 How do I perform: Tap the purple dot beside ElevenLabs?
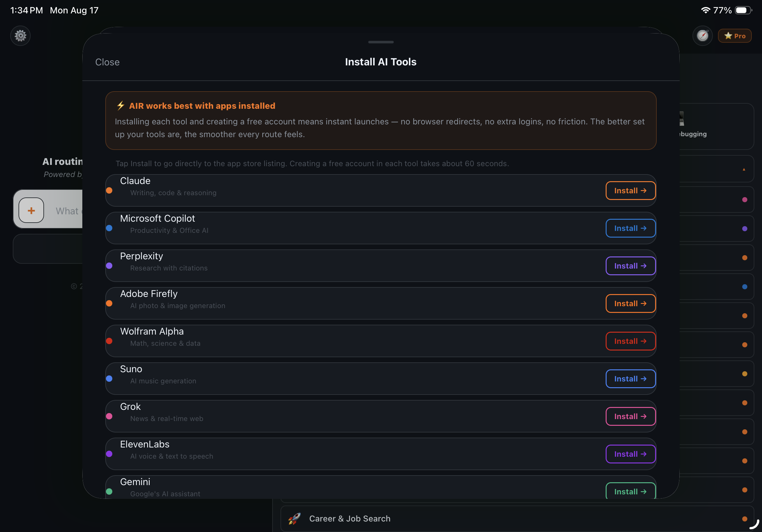[109, 454]
